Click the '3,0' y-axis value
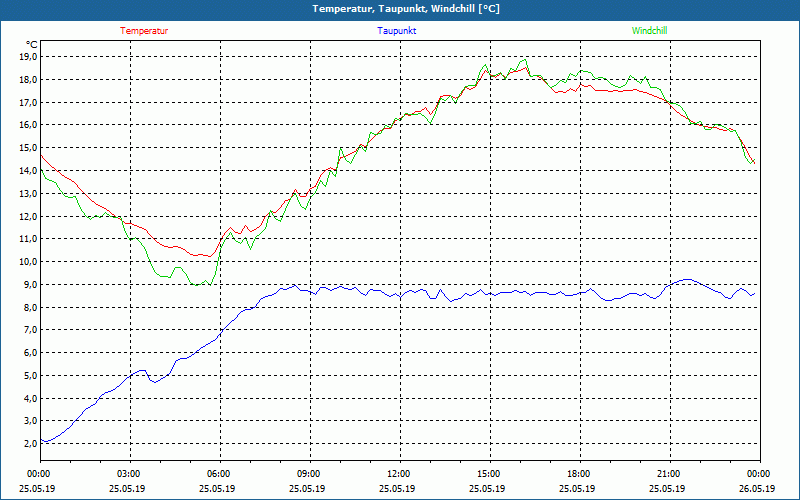This screenshot has width=800, height=500. [31, 421]
